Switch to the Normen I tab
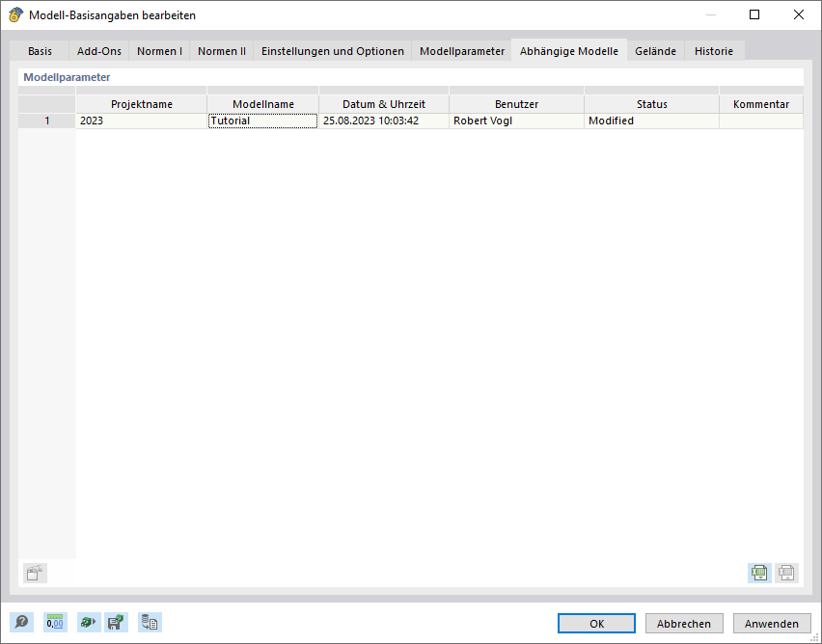Viewport: 822px width, 644px height. (x=159, y=51)
